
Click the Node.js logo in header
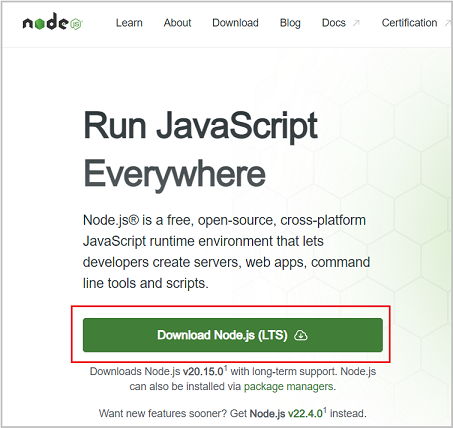pyautogui.click(x=52, y=22)
